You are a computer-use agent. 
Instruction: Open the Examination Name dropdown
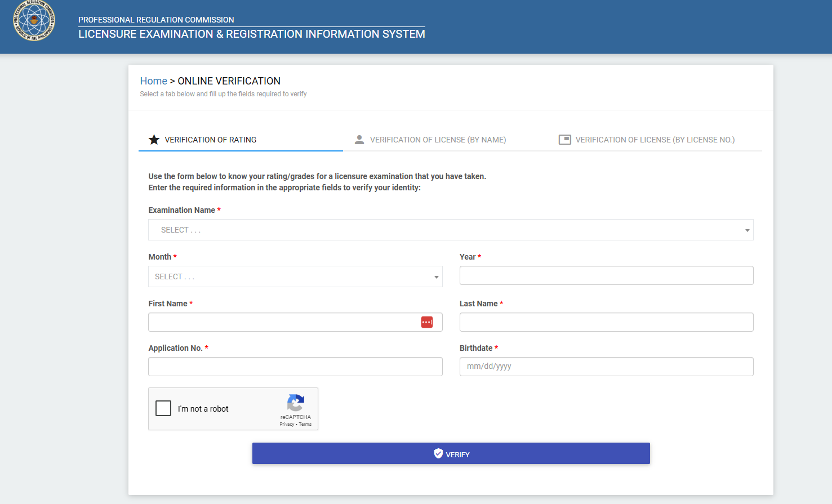tap(451, 230)
